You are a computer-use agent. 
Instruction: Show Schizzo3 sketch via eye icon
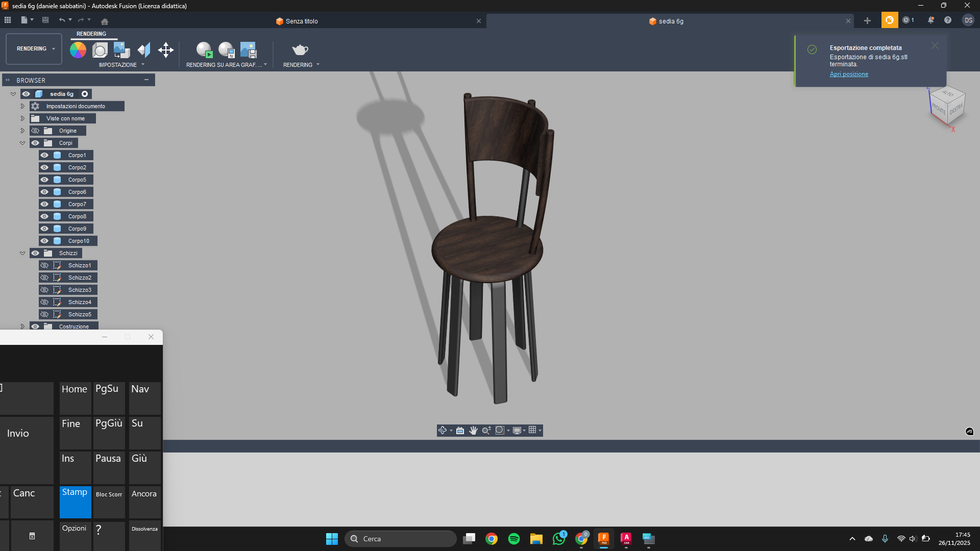pos(45,290)
